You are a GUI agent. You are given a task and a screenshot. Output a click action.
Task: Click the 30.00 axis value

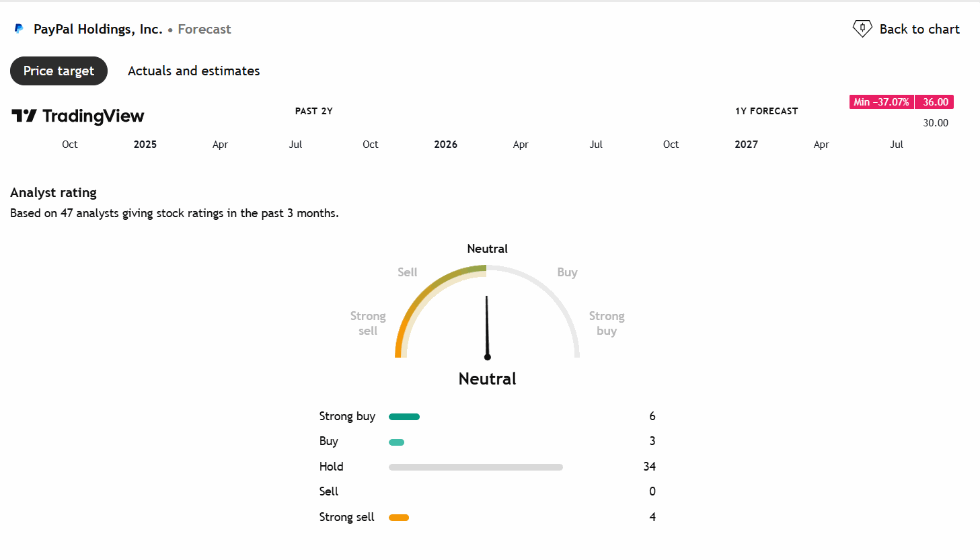[x=936, y=123]
